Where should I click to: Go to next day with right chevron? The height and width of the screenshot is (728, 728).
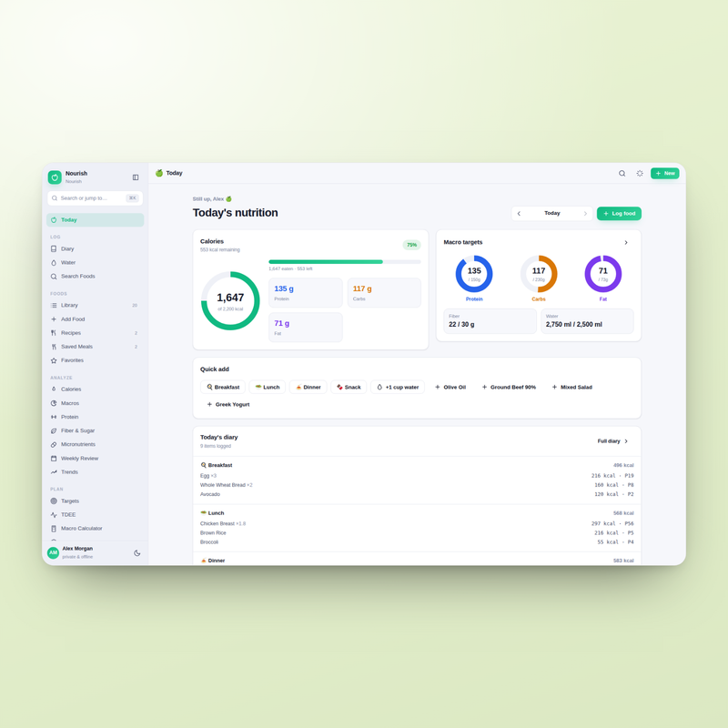[585, 214]
